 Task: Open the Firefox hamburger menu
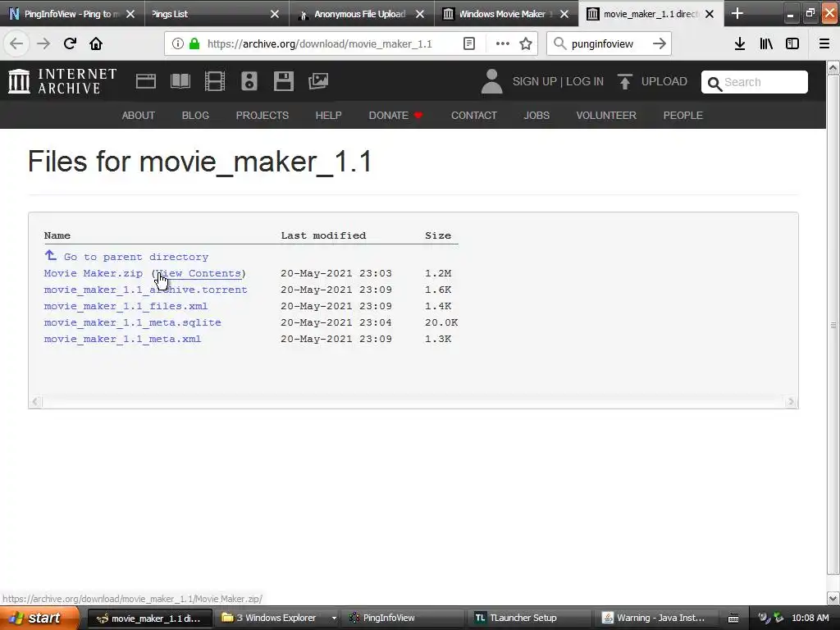pyautogui.click(x=824, y=43)
